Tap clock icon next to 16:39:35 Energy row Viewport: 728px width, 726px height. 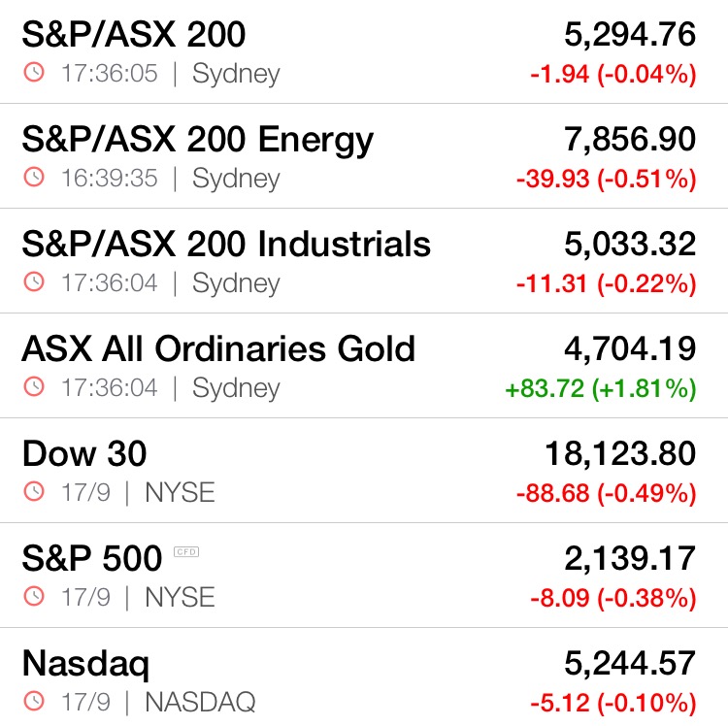click(34, 177)
